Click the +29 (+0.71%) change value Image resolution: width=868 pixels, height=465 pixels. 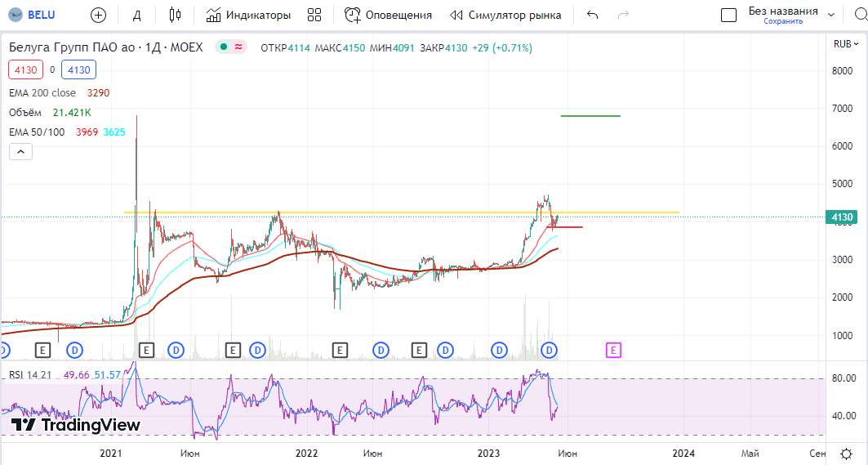(x=502, y=47)
